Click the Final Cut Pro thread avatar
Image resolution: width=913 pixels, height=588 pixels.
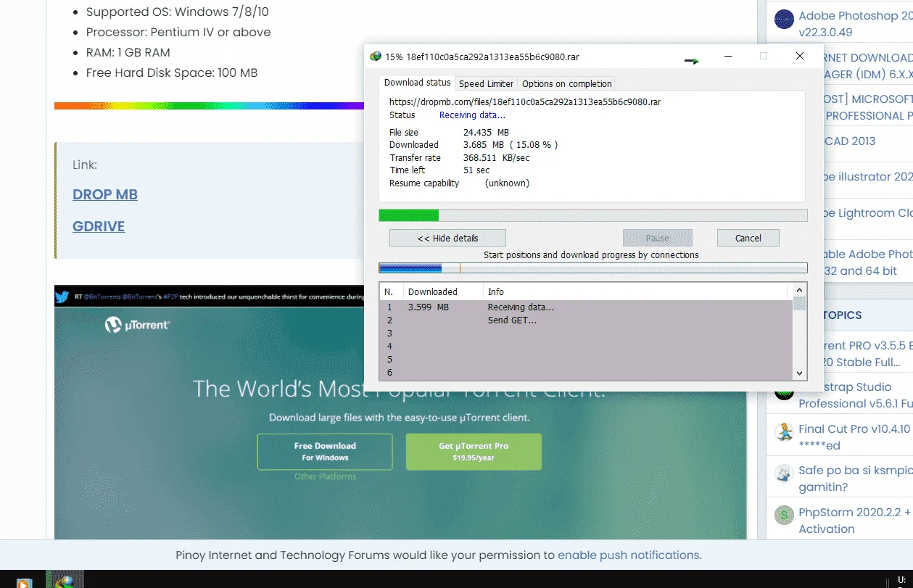pos(784,433)
